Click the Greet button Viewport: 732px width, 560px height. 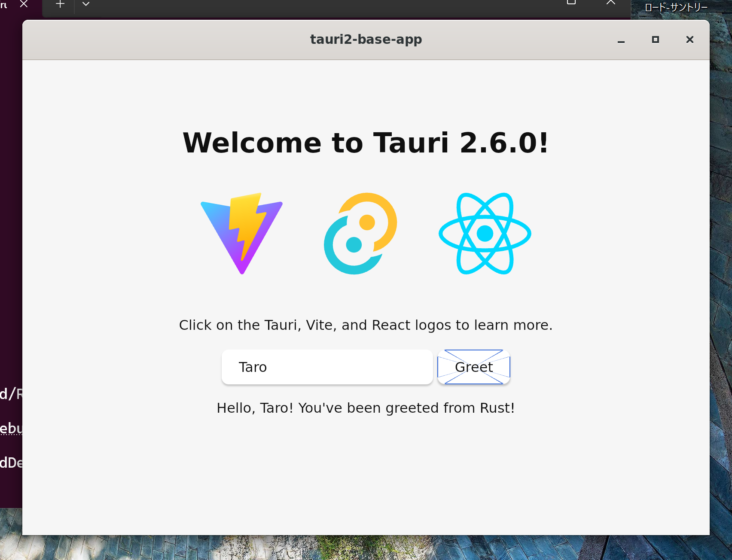tap(474, 367)
